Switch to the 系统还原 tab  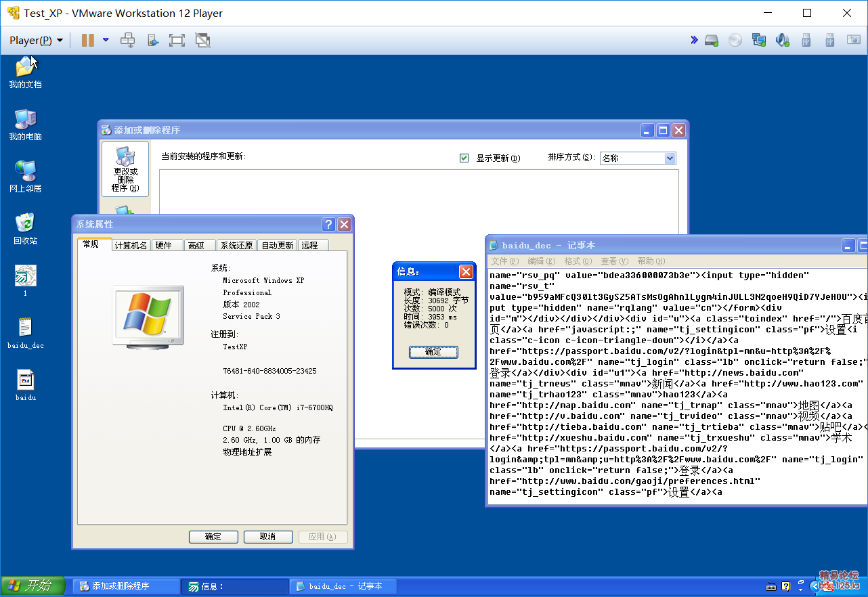pyautogui.click(x=237, y=245)
